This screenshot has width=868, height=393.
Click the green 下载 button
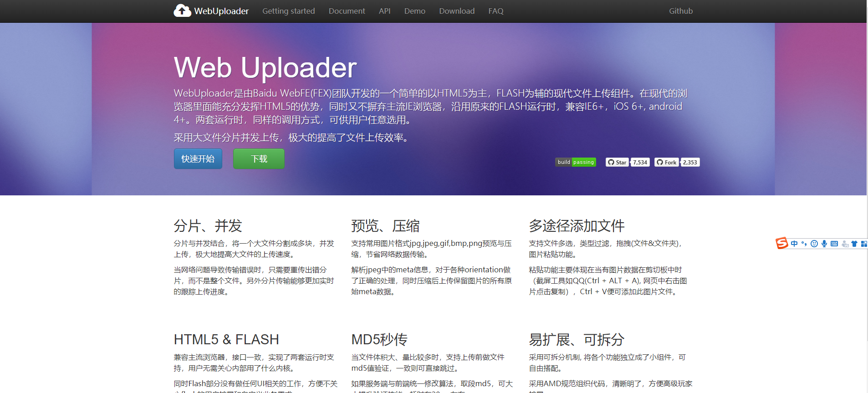tap(259, 159)
